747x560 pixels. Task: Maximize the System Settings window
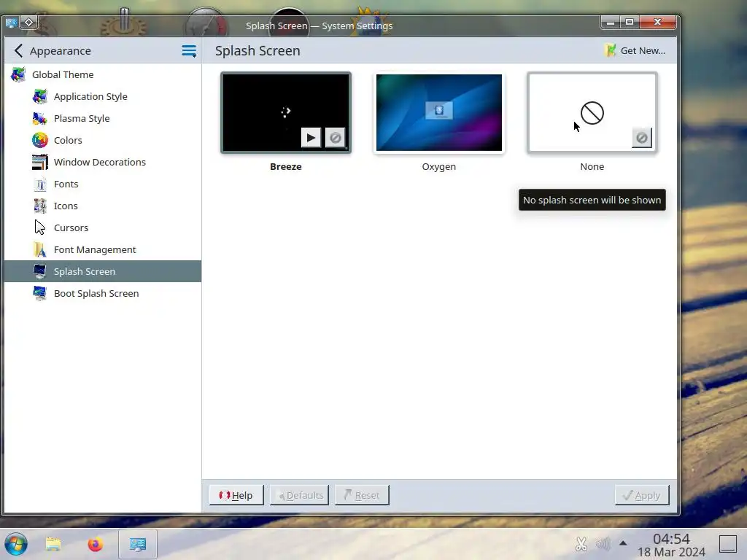click(630, 23)
